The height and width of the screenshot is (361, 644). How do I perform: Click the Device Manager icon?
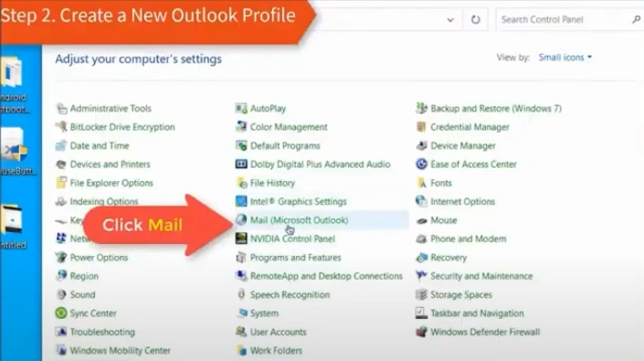[421, 145]
